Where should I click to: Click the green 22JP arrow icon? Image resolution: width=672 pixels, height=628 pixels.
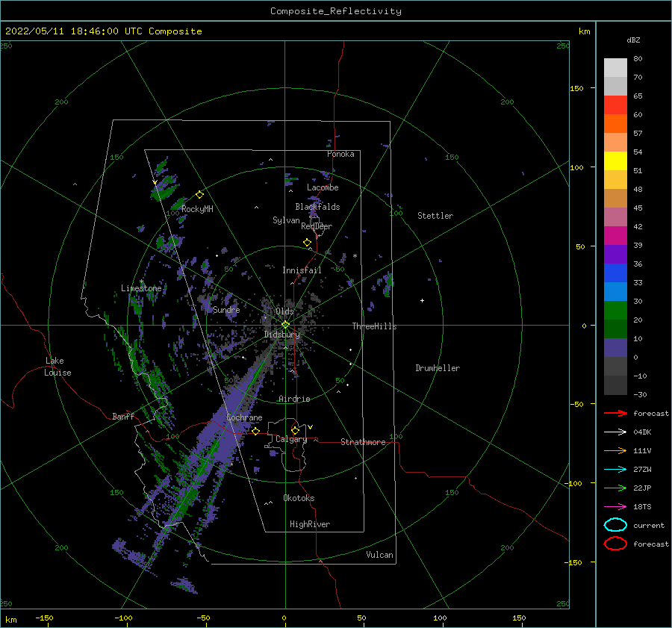click(615, 488)
